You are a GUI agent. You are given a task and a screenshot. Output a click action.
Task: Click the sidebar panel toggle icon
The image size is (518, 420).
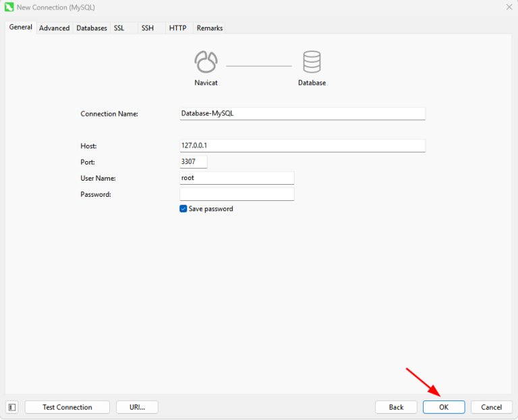[12, 407]
